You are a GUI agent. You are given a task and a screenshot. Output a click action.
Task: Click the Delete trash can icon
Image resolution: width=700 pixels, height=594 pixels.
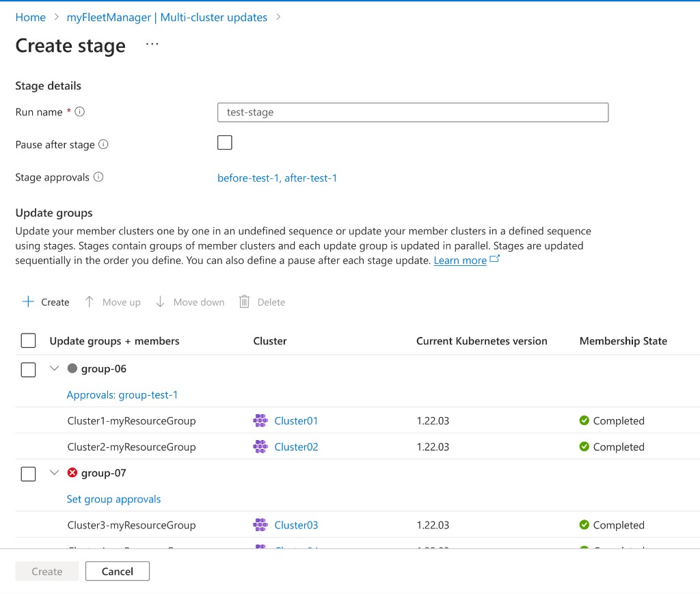click(244, 302)
